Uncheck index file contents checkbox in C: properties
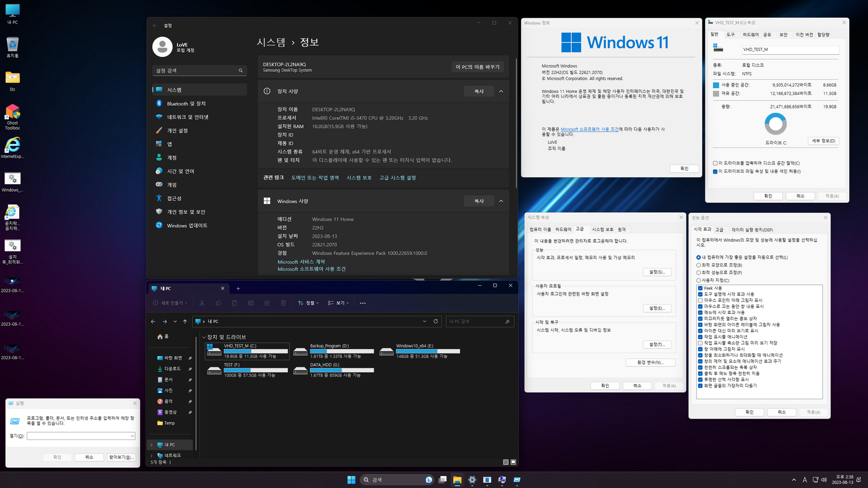 coord(715,171)
